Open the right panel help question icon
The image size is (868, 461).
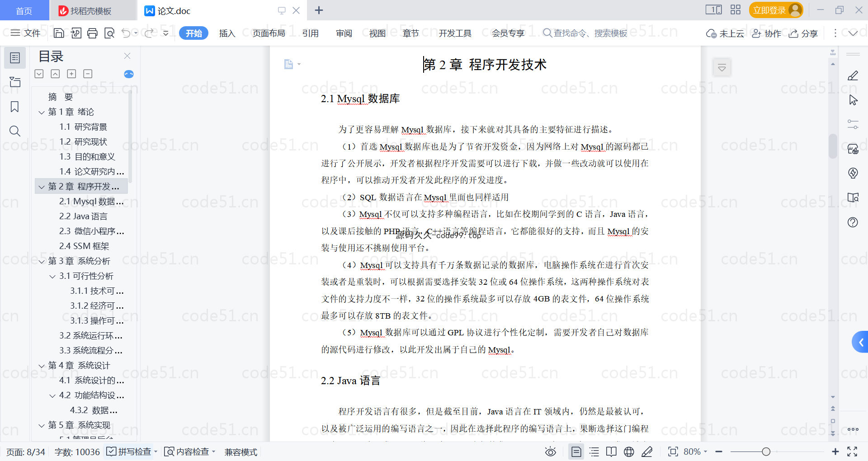click(x=853, y=222)
